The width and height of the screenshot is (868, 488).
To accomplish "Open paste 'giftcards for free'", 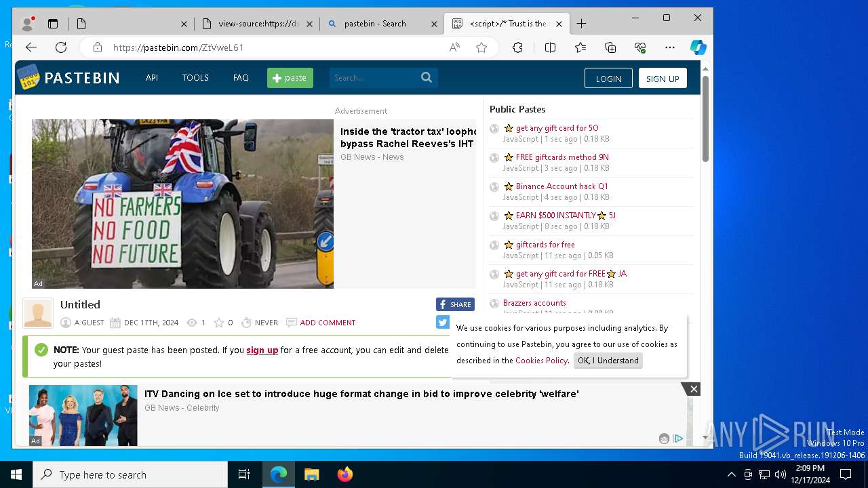I will point(545,245).
